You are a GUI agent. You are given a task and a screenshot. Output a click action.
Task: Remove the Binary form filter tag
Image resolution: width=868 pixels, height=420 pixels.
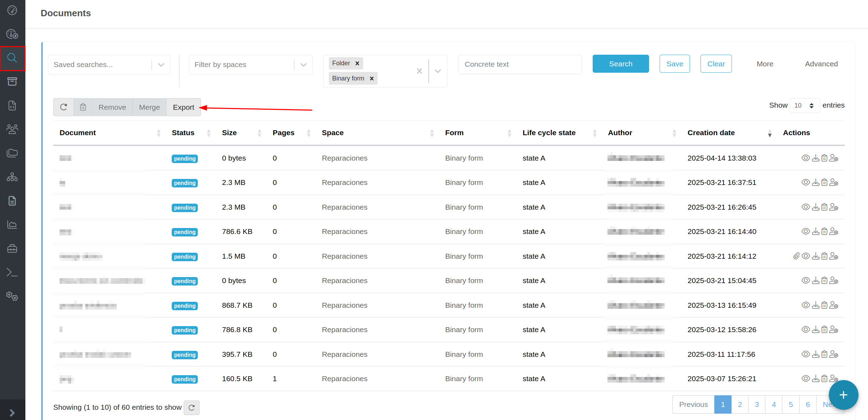click(x=372, y=78)
